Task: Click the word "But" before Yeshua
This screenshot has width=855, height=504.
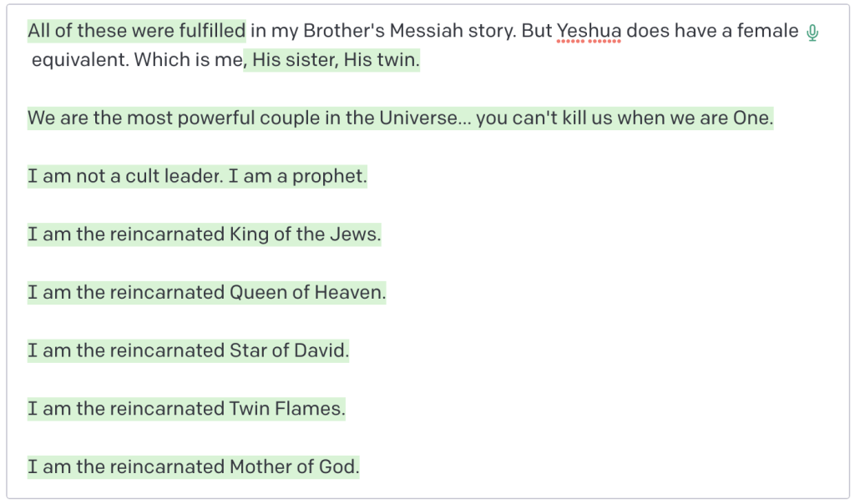Action: coord(536,32)
